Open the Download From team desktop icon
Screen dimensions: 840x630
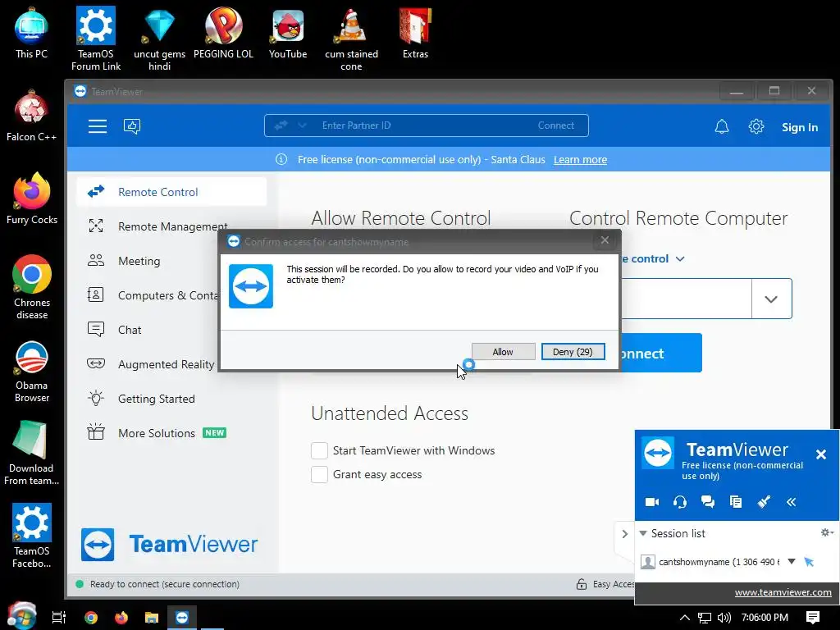tap(32, 453)
